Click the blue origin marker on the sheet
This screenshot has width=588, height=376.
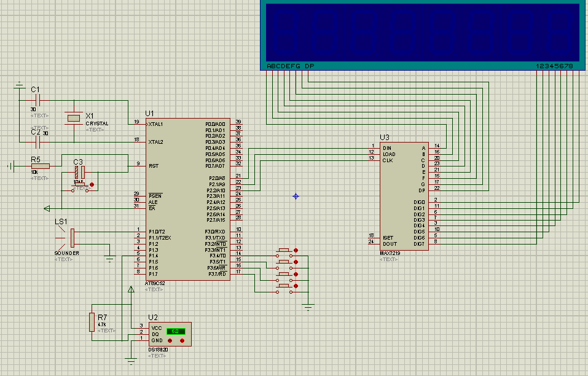click(x=296, y=197)
